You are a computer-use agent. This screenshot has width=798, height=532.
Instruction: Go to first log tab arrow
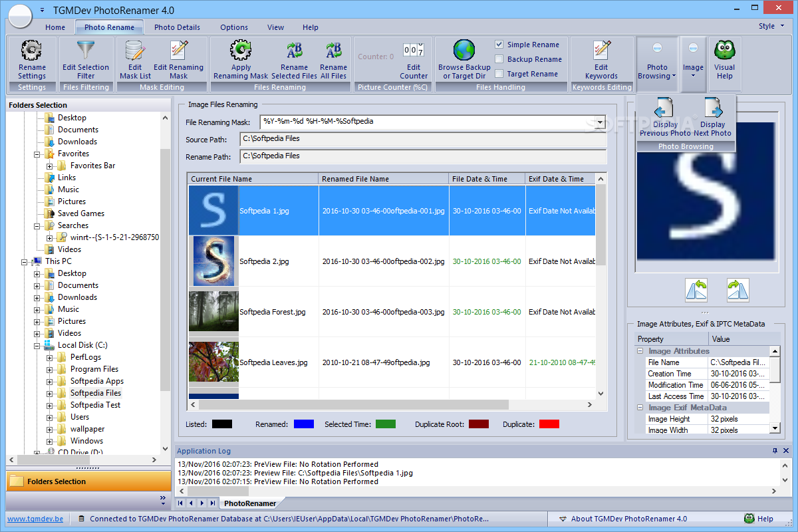tap(181, 503)
